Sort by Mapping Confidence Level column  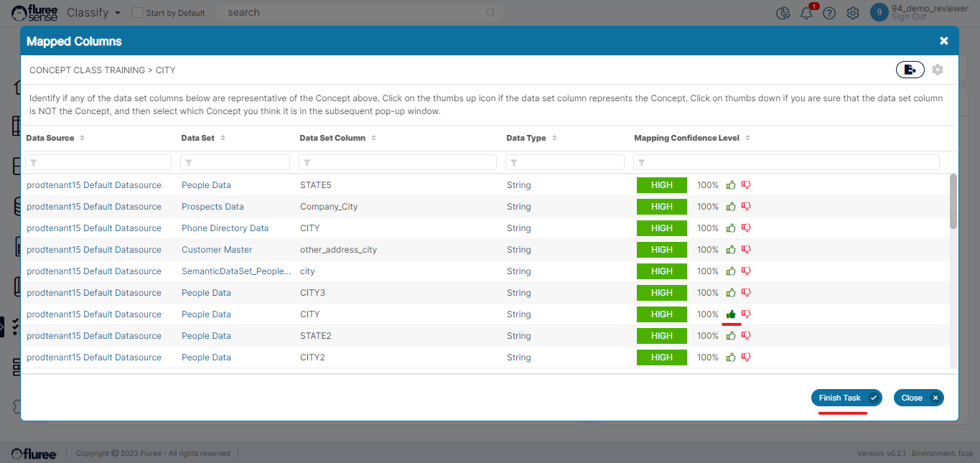pyautogui.click(x=747, y=138)
